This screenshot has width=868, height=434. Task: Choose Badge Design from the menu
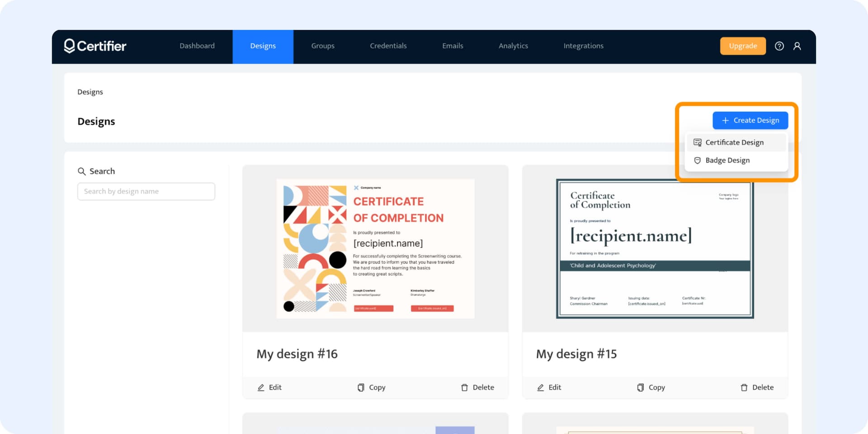(x=727, y=160)
